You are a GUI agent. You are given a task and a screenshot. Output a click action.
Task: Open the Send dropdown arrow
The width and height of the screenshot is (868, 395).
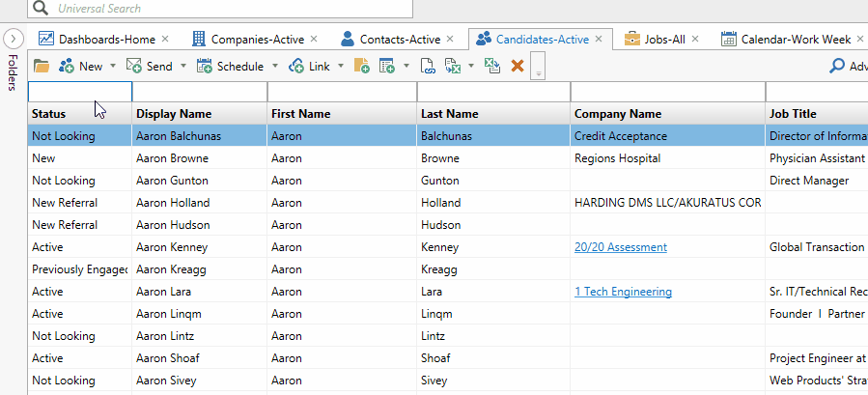click(x=183, y=66)
